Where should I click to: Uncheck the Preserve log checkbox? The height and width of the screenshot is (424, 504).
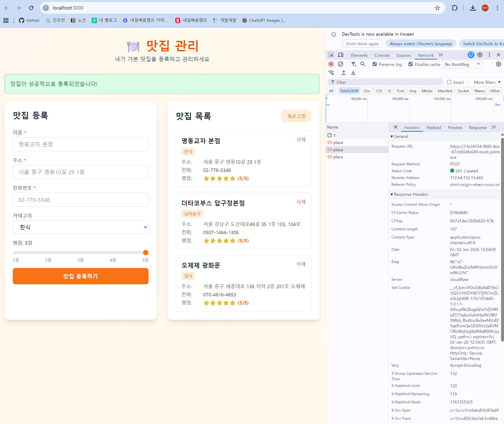[x=375, y=64]
